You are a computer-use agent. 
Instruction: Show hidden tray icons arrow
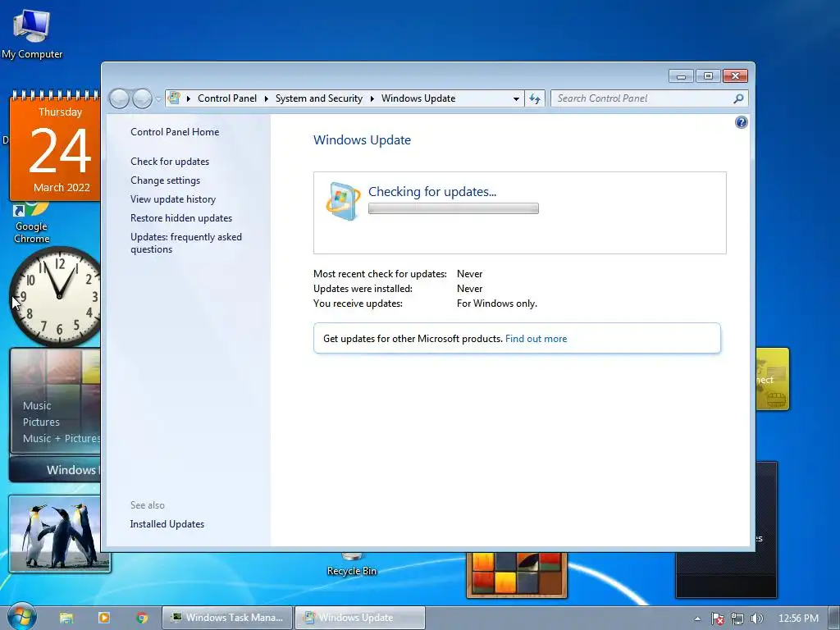(x=697, y=619)
